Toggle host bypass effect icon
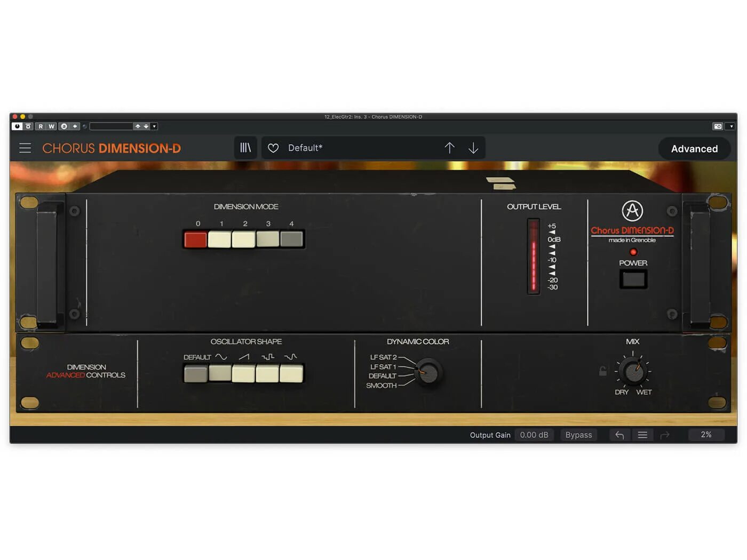747x560 pixels. pos(28,126)
